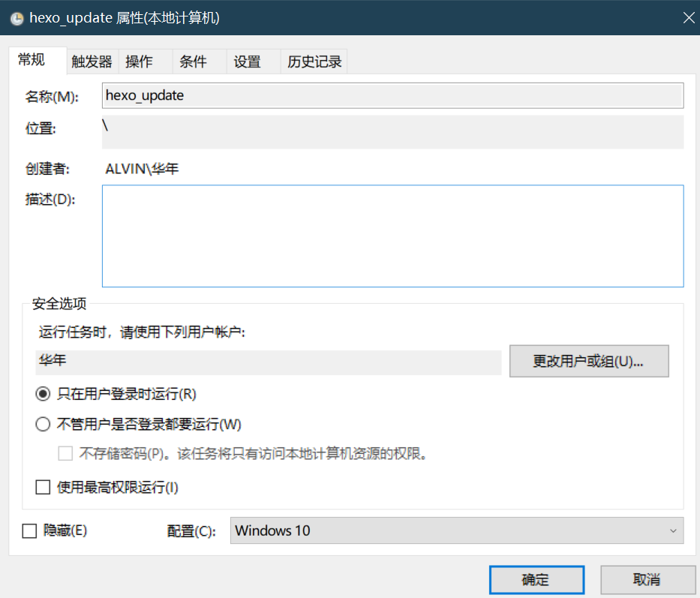Open the 配置 dropdown showing Windows 10

[457, 530]
